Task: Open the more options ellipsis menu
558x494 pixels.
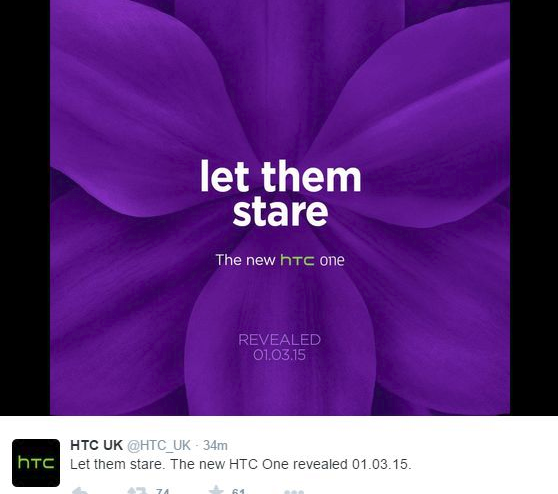Action: click(x=294, y=492)
